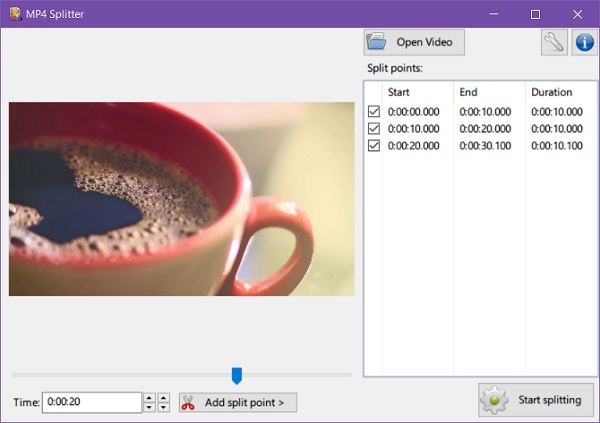Click the blue timeline slider thumb

coord(237,376)
